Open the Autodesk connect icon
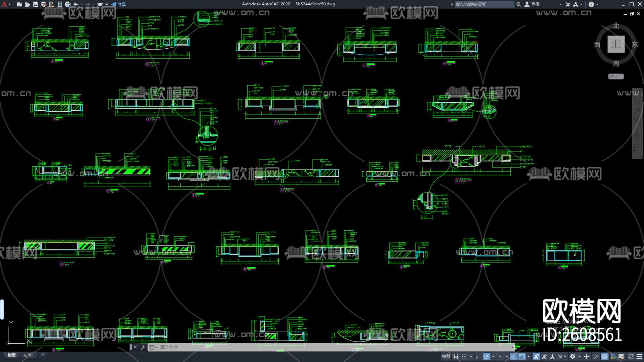644x362 pixels. 576,4
